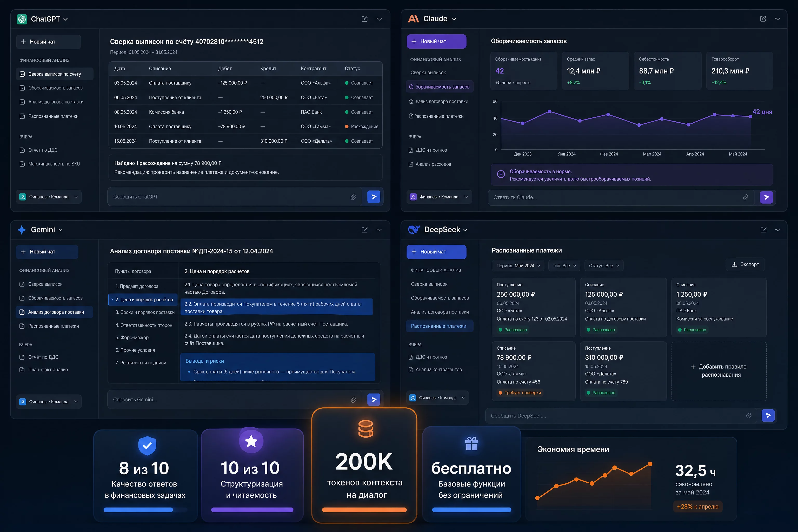
Task: Click the 310 000,00 ₽ credit cell
Action: point(274,141)
